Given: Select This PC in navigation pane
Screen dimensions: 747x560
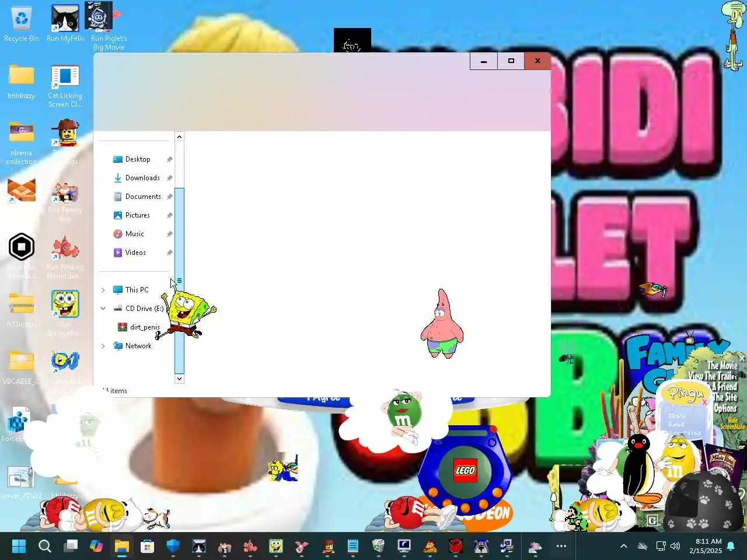Looking at the screenshot, I should pos(137,290).
